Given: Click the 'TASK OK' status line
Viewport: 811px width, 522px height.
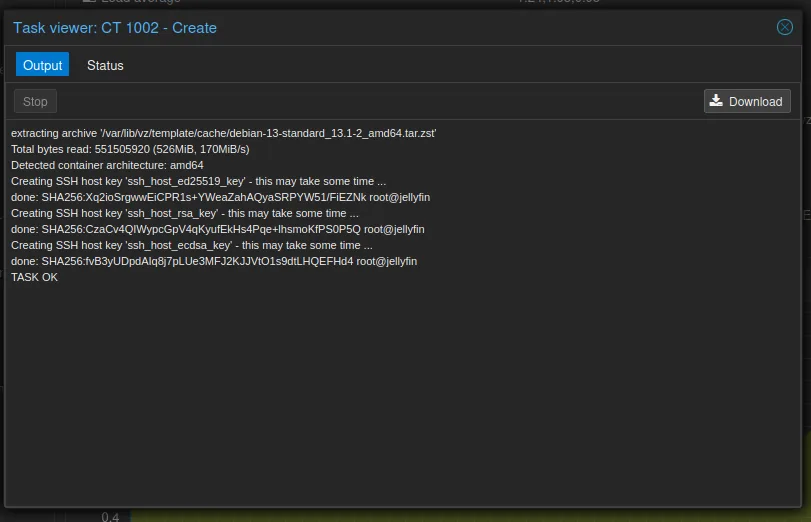Looking at the screenshot, I should tap(35, 278).
